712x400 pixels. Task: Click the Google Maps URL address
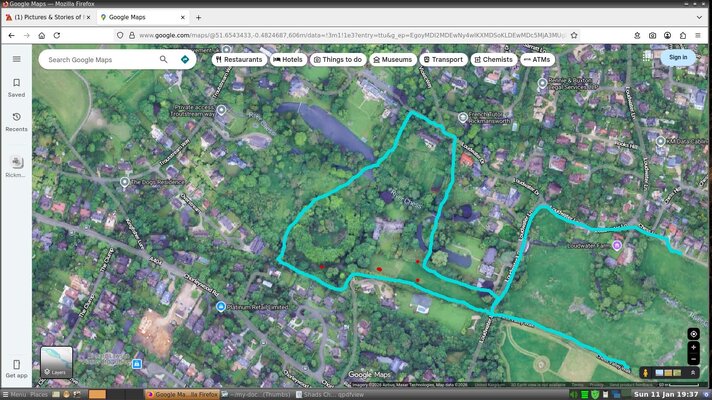tap(352, 35)
